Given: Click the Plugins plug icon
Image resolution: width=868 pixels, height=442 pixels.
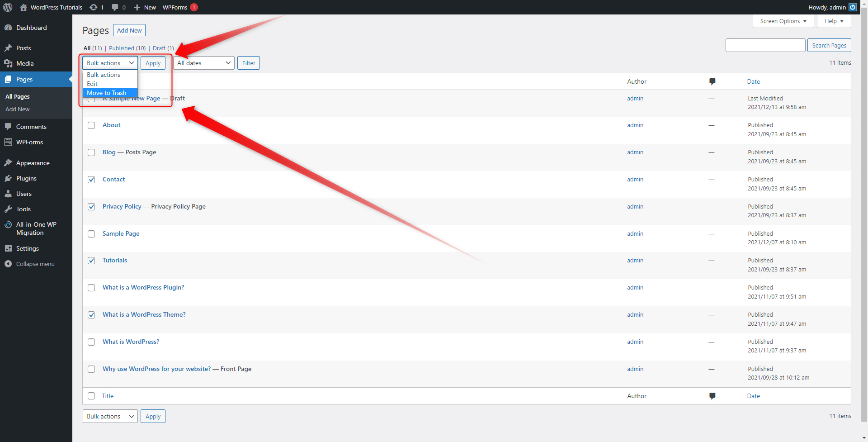Looking at the screenshot, I should [8, 178].
